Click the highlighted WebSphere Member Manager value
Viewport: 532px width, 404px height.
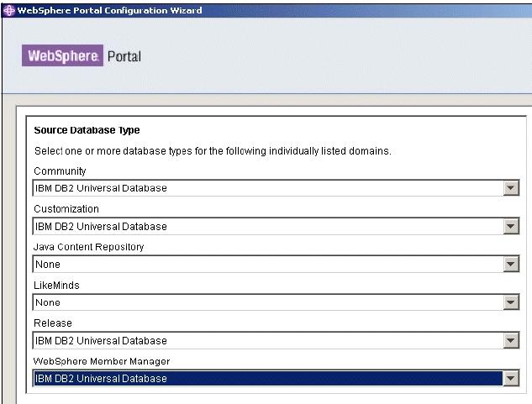[x=268, y=379]
